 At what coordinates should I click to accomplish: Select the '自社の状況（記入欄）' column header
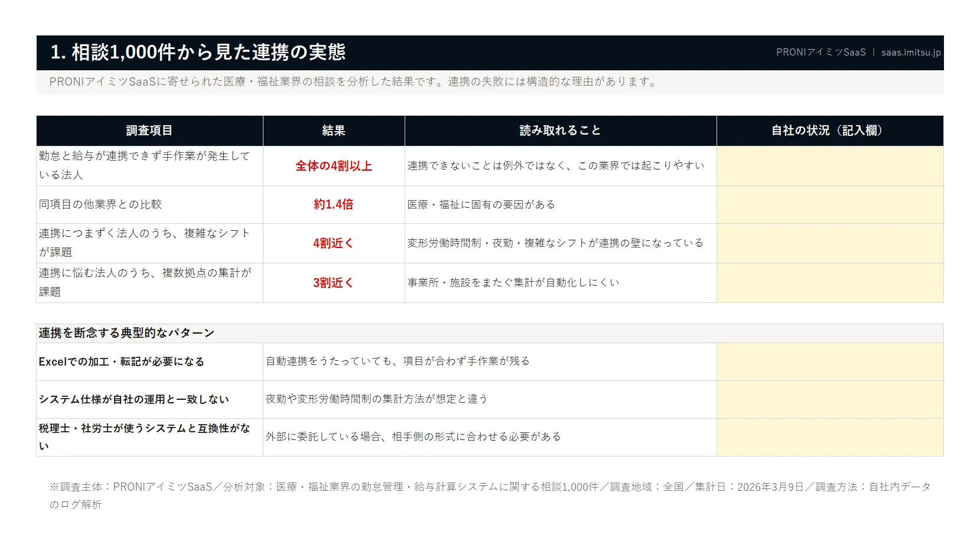(830, 131)
